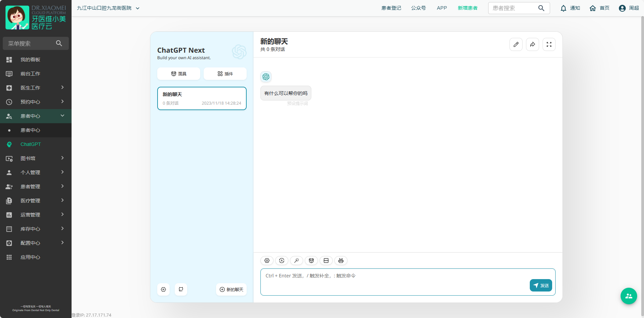
Task: Expand the 个人管理 menu chevron
Action: (x=63, y=172)
